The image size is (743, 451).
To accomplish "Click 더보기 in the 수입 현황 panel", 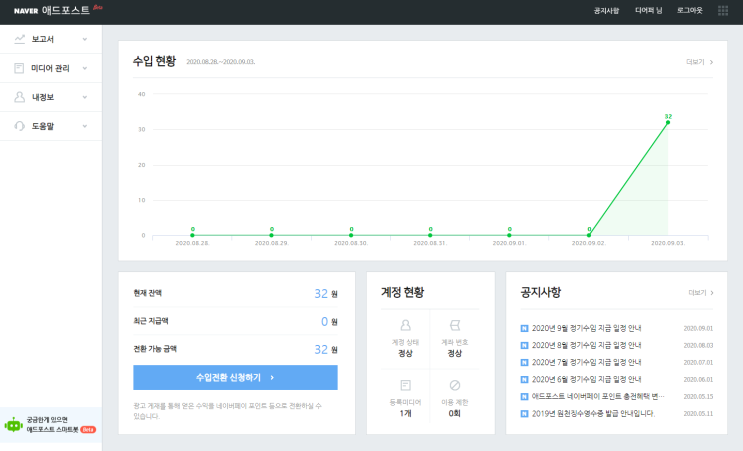I will tap(699, 62).
